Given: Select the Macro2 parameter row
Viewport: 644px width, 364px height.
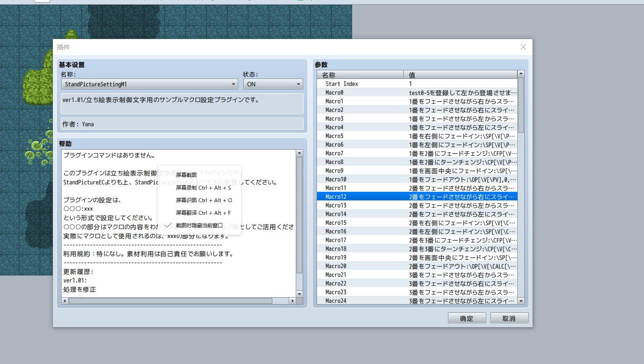Looking at the screenshot, I should pos(417,110).
